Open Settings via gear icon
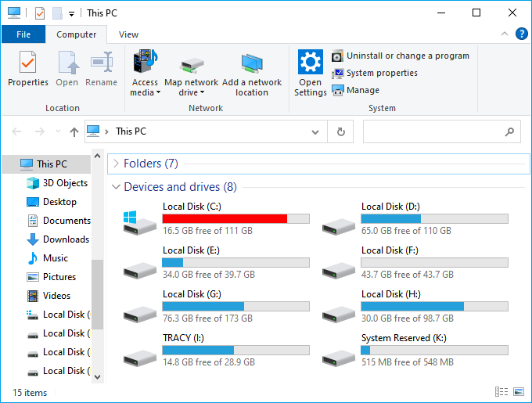This screenshot has height=403, width=532. pos(311,63)
